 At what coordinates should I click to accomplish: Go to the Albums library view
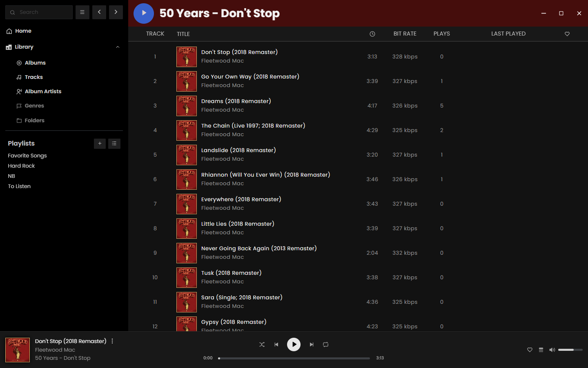click(35, 63)
